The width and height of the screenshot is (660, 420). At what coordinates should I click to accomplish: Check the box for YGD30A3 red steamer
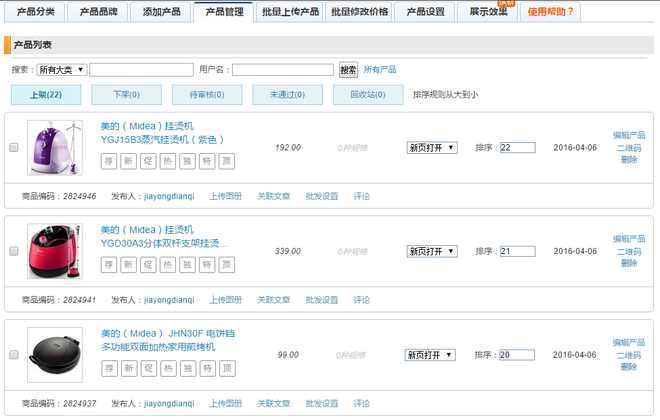coord(14,251)
